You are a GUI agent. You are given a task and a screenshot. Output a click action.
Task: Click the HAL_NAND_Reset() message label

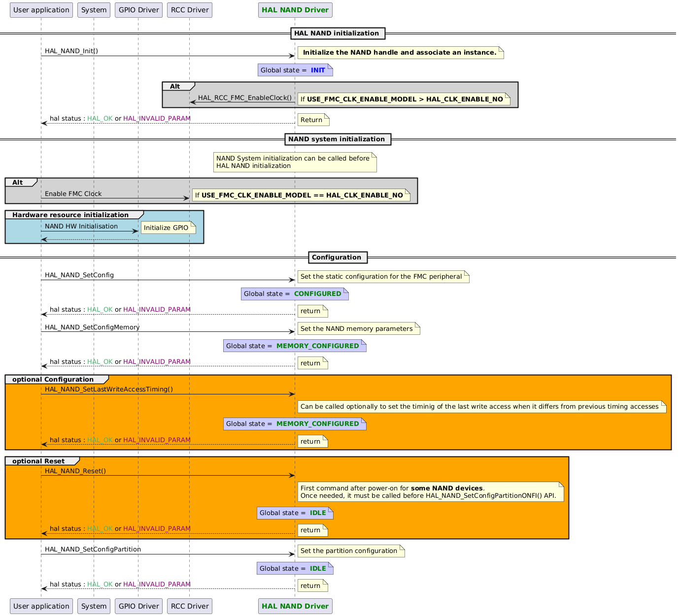[x=75, y=471]
